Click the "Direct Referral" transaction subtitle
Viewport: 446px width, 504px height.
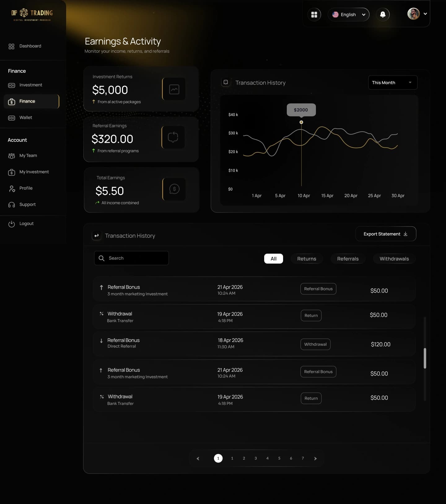click(x=122, y=346)
